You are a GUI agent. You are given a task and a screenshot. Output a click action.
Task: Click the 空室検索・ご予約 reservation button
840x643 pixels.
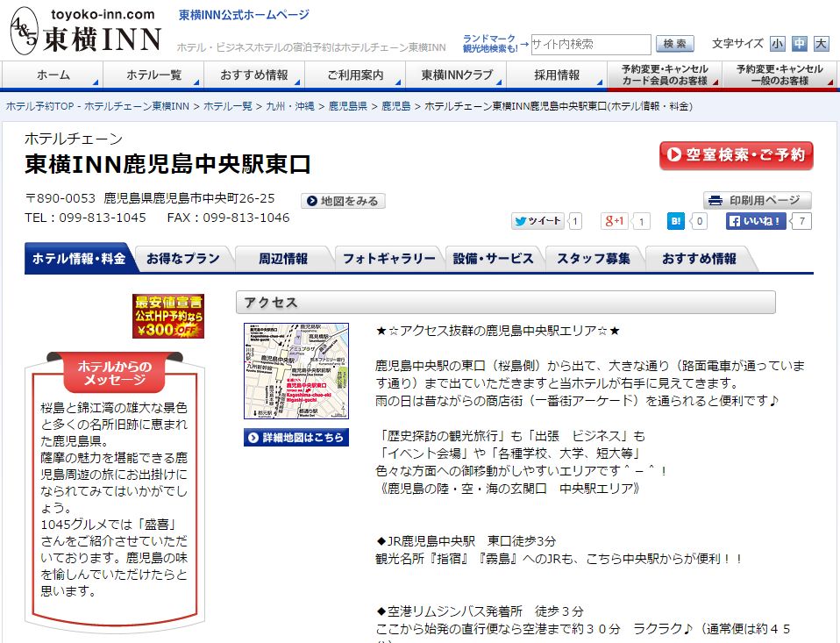click(736, 155)
